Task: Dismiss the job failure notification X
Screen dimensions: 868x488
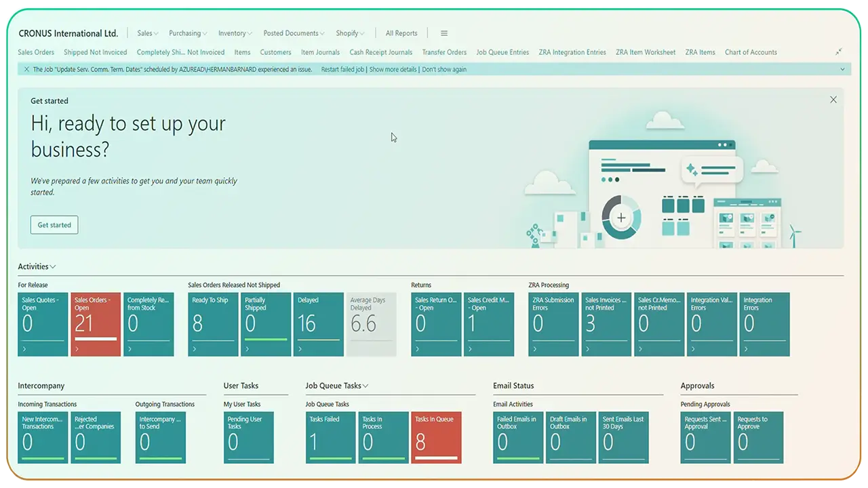Action: point(26,69)
